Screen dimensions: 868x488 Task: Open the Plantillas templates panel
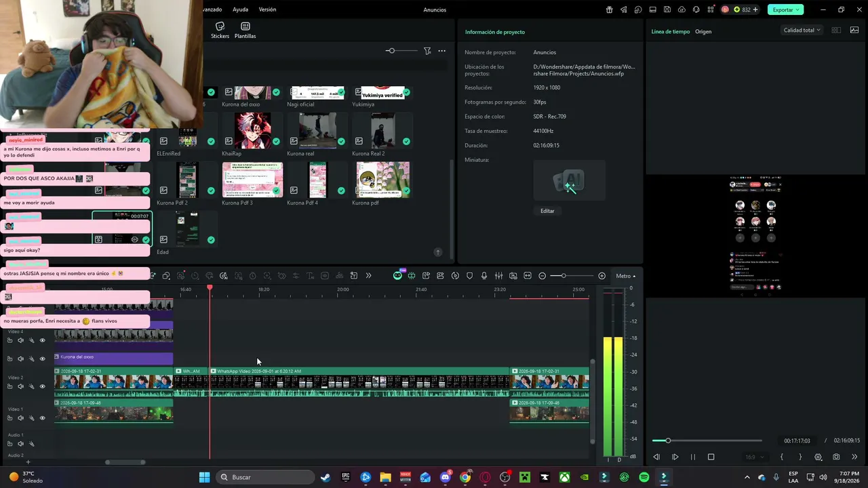[x=245, y=30]
